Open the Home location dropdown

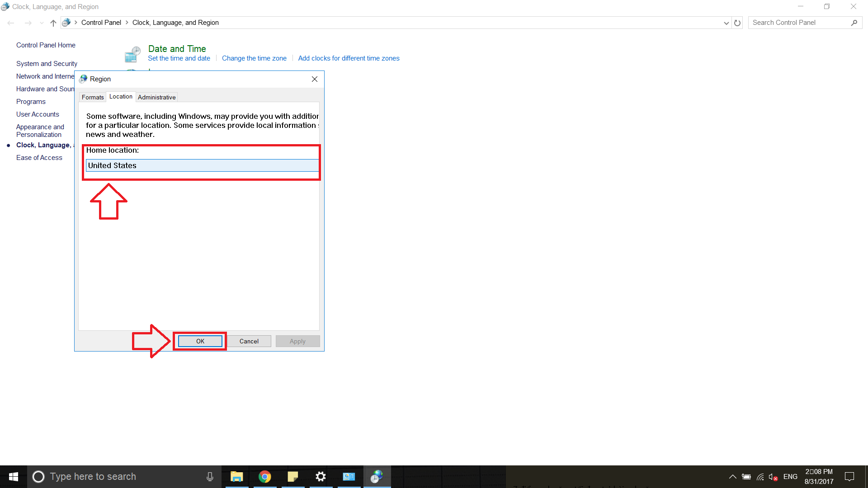(202, 165)
